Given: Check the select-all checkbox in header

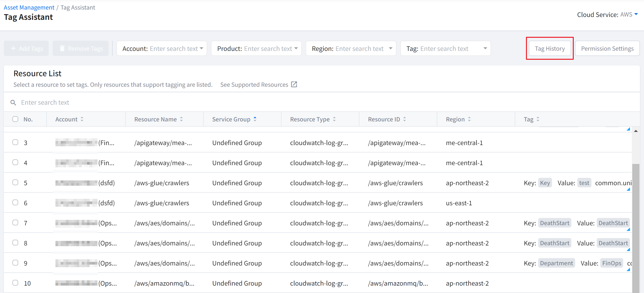Looking at the screenshot, I should pos(15,119).
